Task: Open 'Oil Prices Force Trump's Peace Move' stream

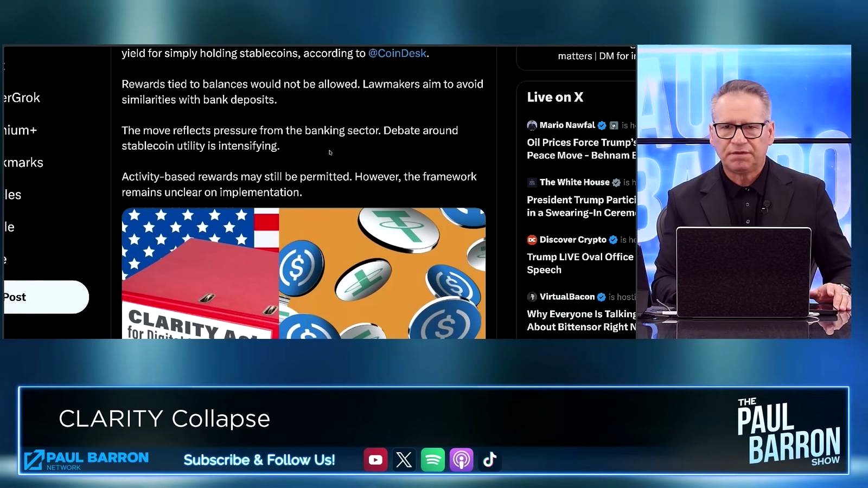Action: (x=582, y=149)
